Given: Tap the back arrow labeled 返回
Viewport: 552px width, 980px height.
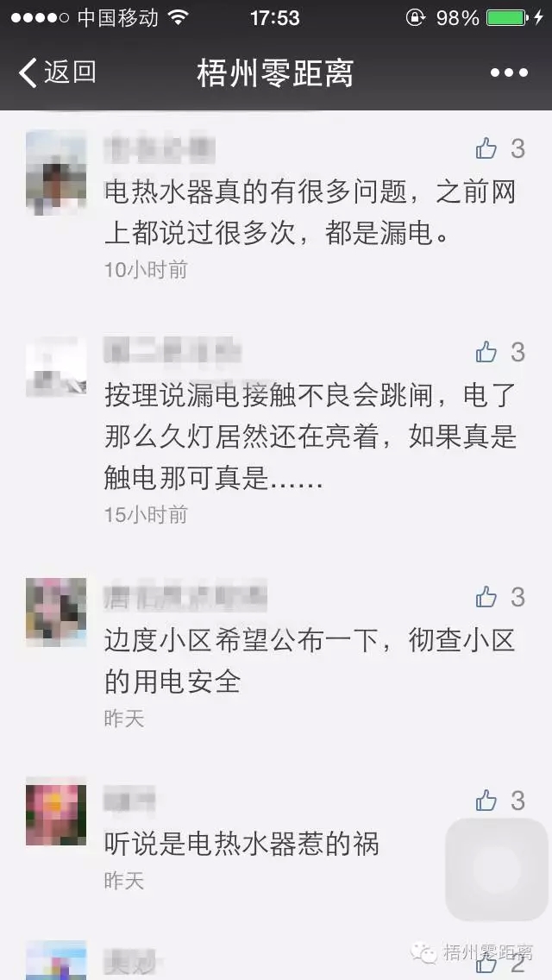Looking at the screenshot, I should [58, 72].
